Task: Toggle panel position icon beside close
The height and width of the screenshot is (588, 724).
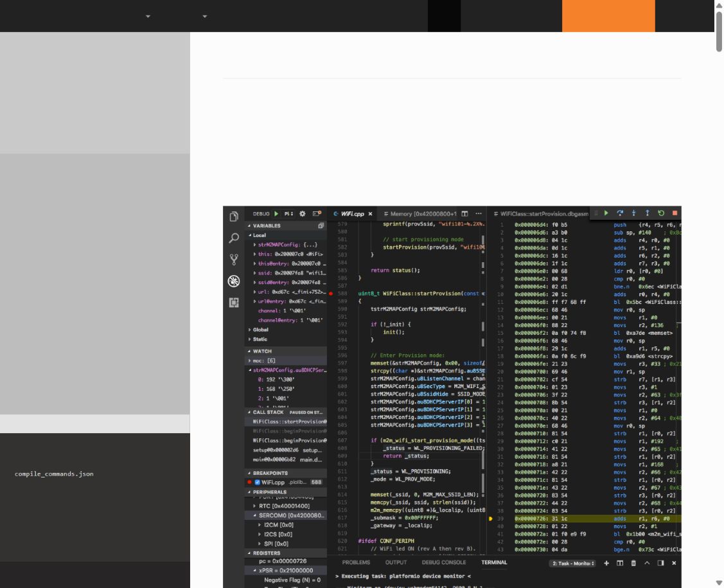Action: (x=661, y=563)
